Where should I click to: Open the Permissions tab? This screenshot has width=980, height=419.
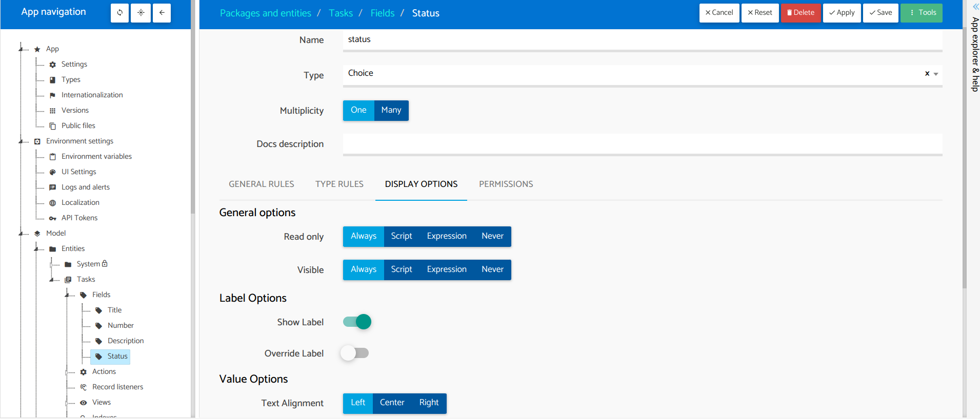point(506,184)
